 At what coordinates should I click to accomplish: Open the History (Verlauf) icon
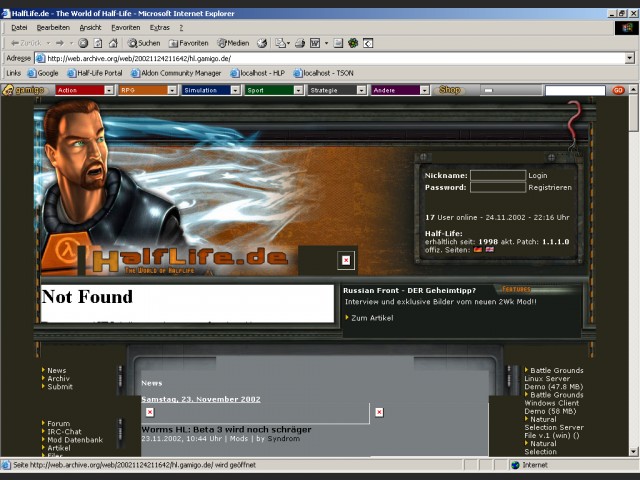[262, 43]
